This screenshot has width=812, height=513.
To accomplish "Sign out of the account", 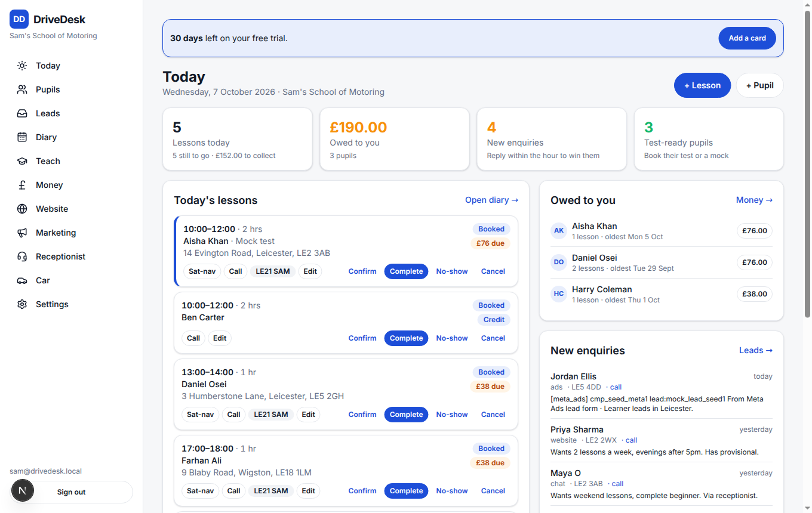I will (72, 492).
